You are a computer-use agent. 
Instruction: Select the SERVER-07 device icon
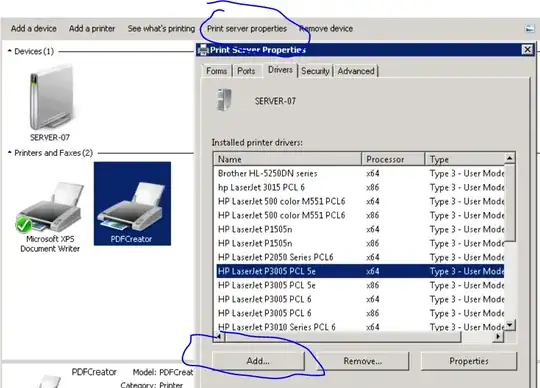tap(51, 97)
